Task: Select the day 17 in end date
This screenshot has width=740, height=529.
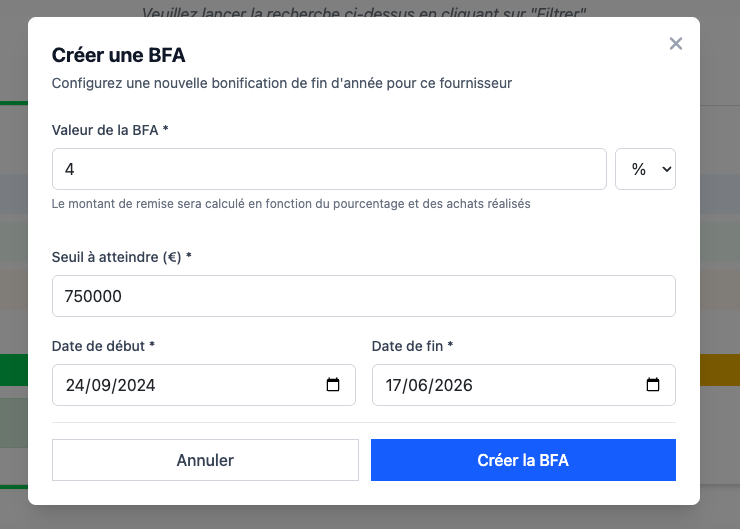Action: (394, 385)
